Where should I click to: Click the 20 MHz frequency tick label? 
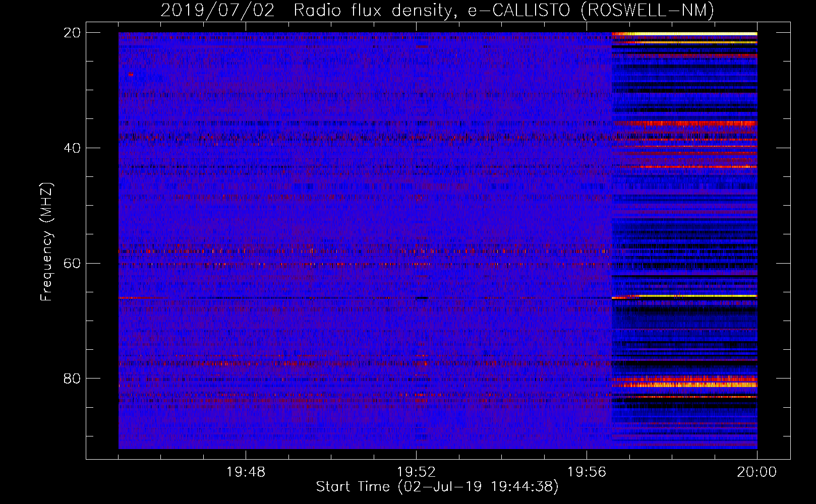point(72,33)
